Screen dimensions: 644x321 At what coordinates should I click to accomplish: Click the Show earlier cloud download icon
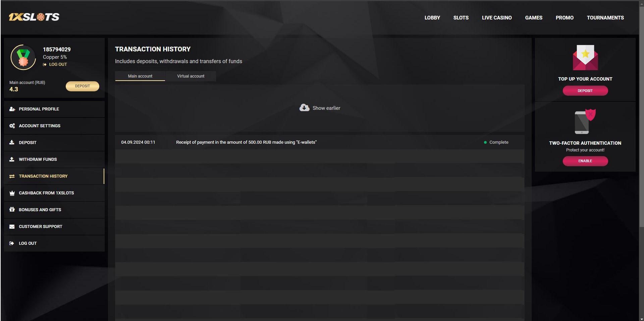[304, 108]
